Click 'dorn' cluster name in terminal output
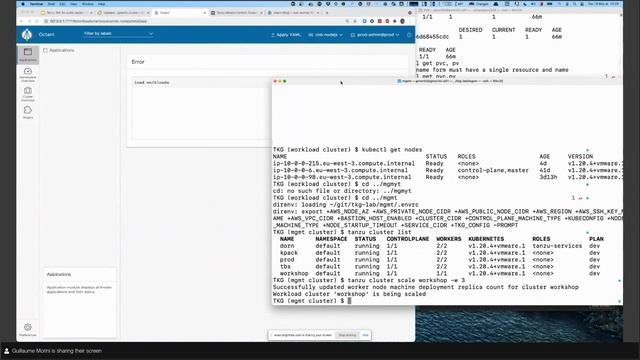The image size is (640, 360). (x=287, y=246)
